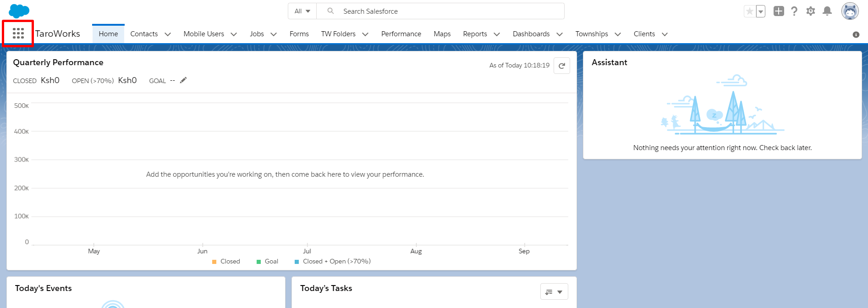The height and width of the screenshot is (308, 868).
Task: Open the App Launcher grid icon
Action: point(18,34)
